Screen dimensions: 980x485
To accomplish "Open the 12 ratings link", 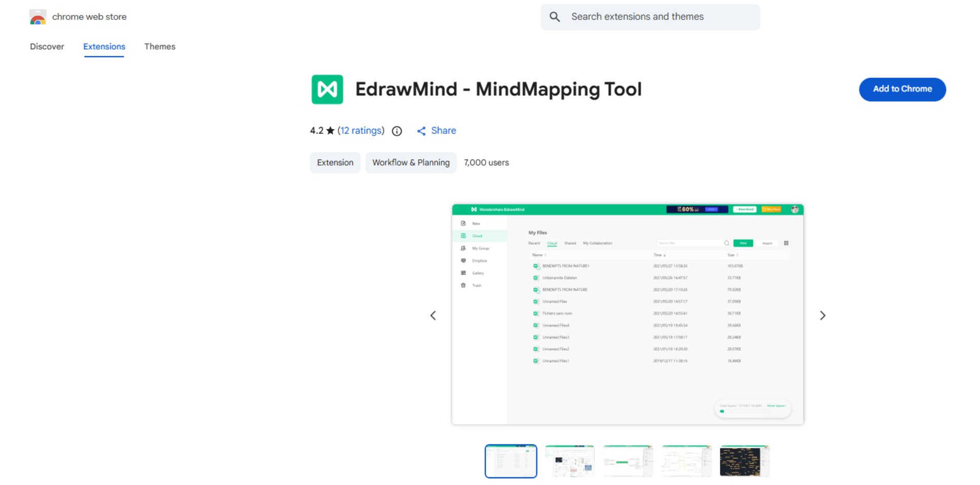I will pyautogui.click(x=361, y=131).
